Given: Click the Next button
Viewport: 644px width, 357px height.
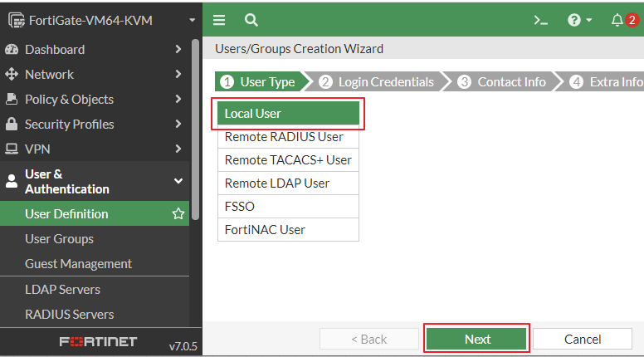Looking at the screenshot, I should pyautogui.click(x=476, y=339).
